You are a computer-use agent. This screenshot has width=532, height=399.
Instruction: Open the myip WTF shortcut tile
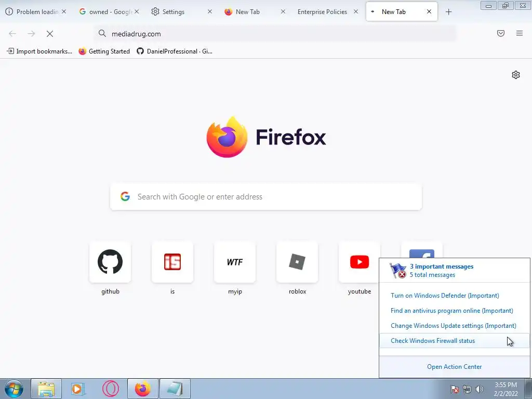click(x=235, y=262)
